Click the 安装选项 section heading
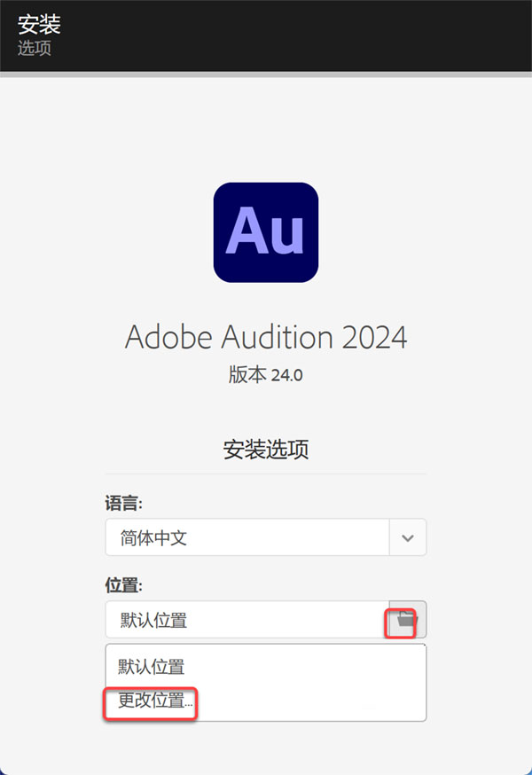Screen dimensions: 532x775 click(x=265, y=450)
